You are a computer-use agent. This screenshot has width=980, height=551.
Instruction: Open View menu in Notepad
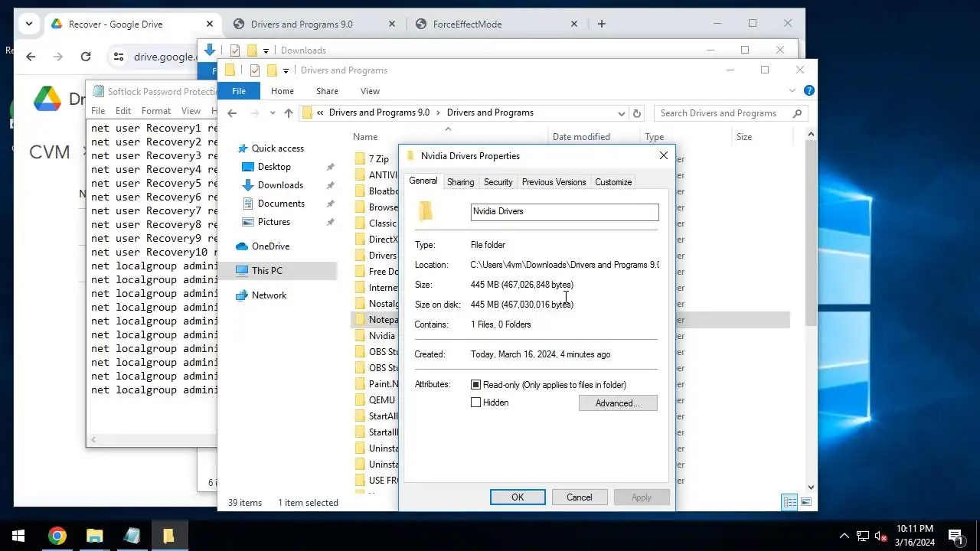click(x=191, y=111)
